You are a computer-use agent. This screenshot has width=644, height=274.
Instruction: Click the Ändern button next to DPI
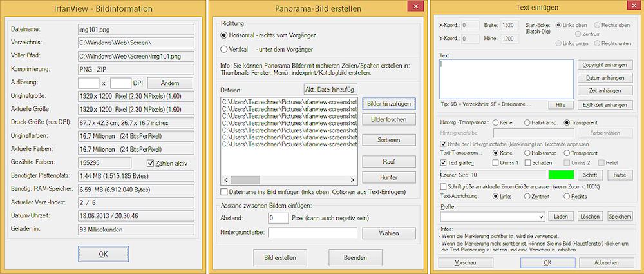[170, 83]
